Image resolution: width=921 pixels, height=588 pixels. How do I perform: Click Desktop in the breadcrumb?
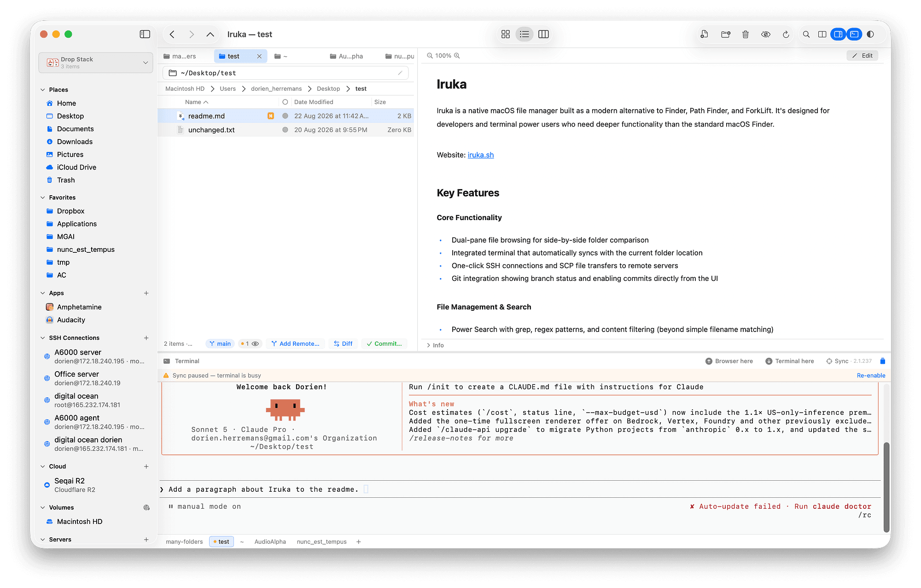328,89
